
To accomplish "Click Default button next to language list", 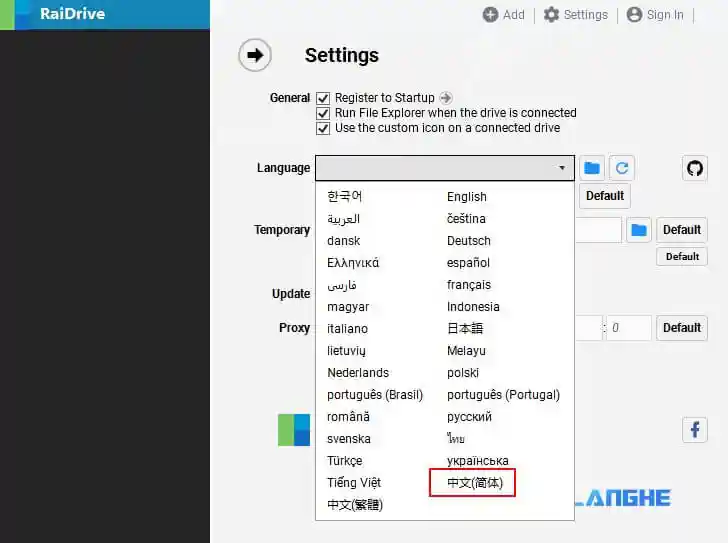I will click(604, 196).
